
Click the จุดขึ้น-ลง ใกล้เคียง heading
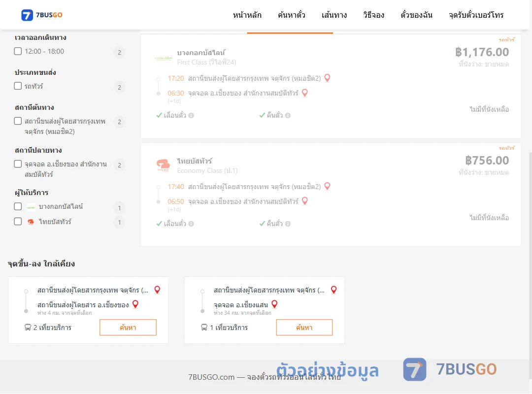click(41, 263)
